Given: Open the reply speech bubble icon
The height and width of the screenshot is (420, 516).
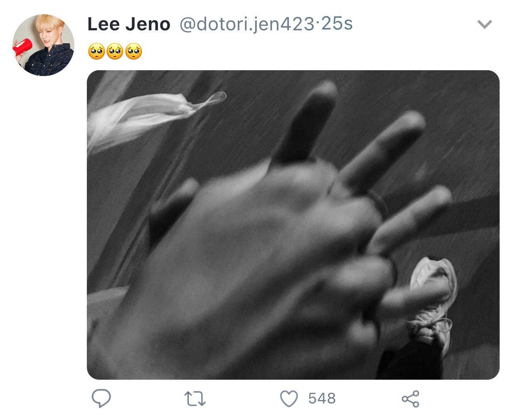Looking at the screenshot, I should coord(101,398).
